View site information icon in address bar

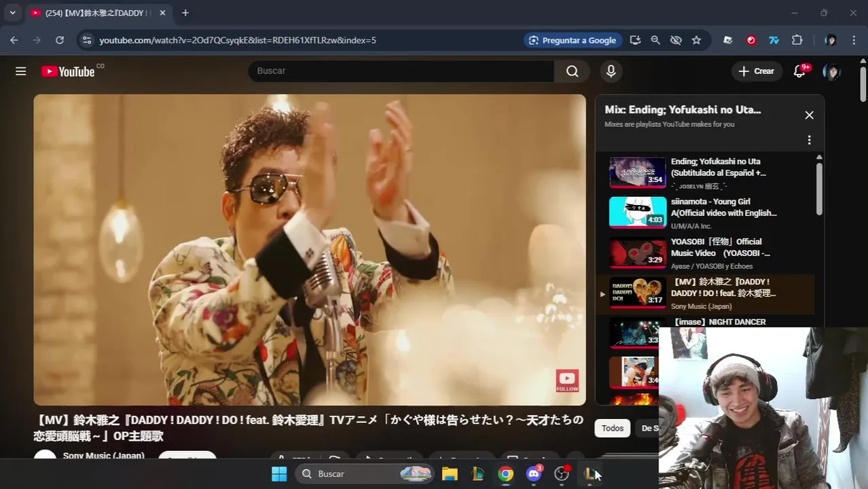click(x=86, y=40)
